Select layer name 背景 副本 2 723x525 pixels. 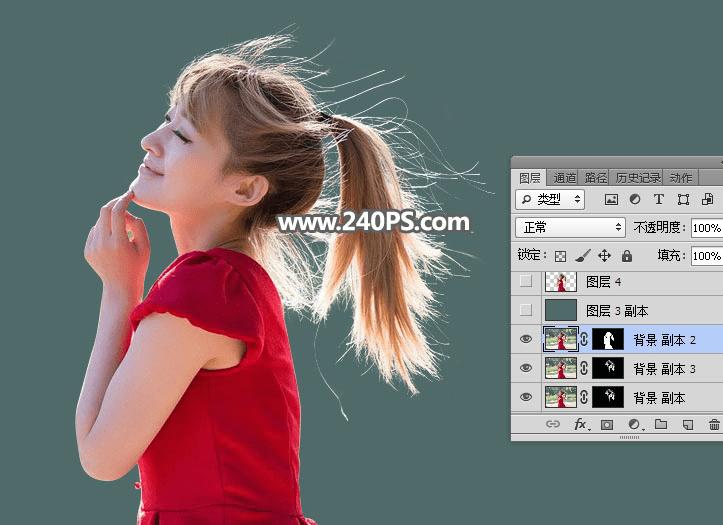click(x=664, y=340)
